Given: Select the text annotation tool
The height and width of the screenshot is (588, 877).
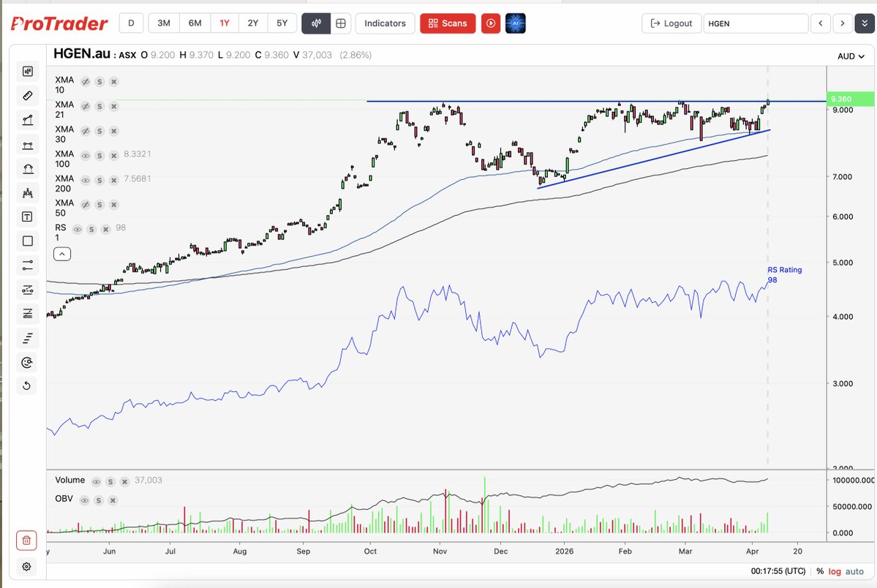Looking at the screenshot, I should click(x=27, y=216).
